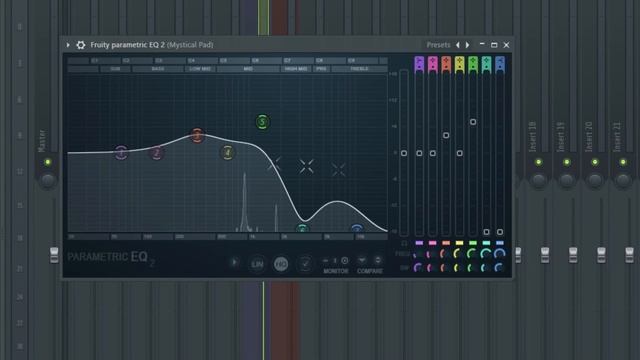
Task: Toggle the Insert 21 enable LED in mixer
Action: click(x=623, y=162)
